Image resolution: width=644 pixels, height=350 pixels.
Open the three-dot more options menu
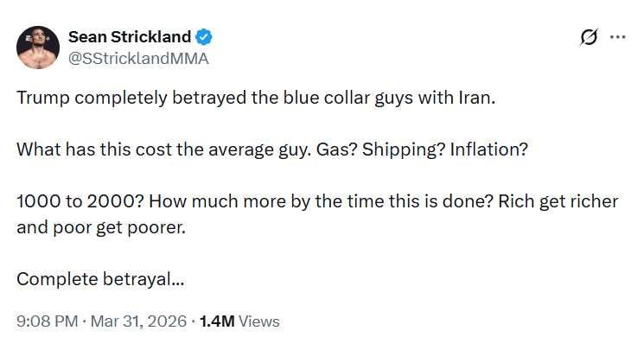[617, 37]
